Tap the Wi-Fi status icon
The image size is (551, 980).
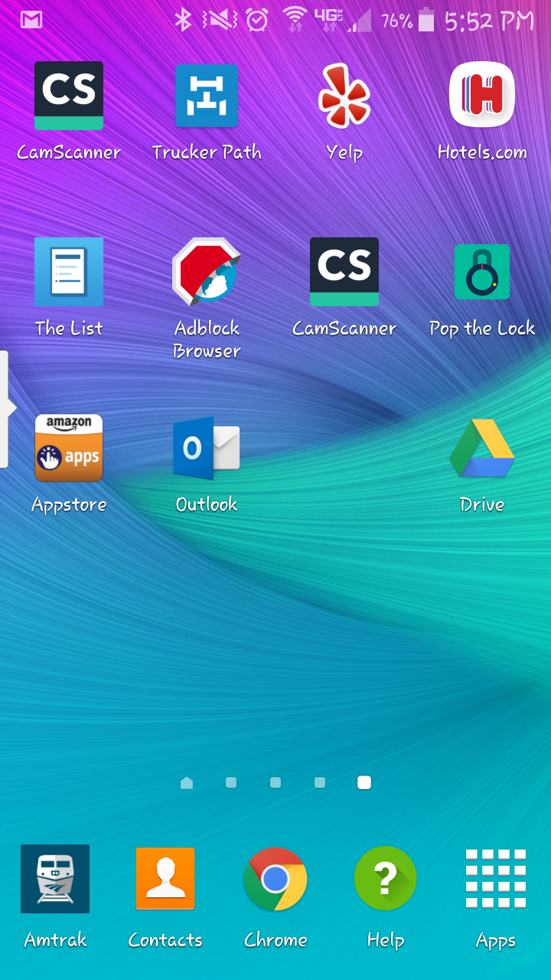click(x=295, y=18)
